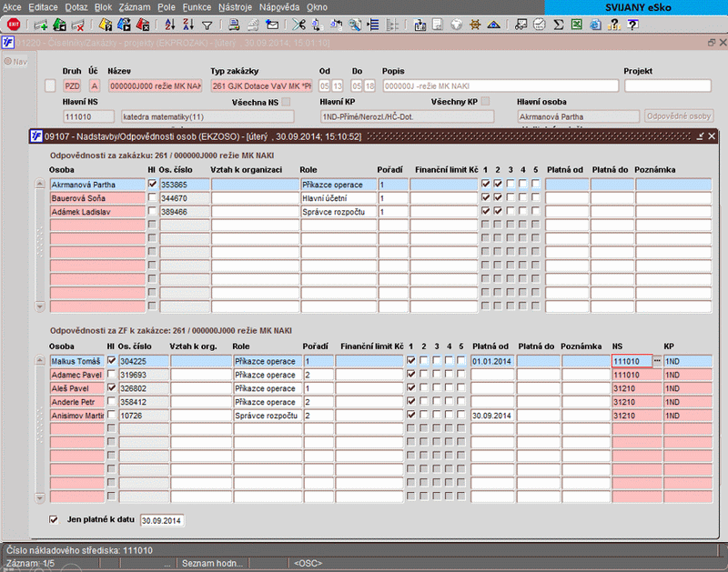
Task: Click the Nav button on left panel
Action: pyautogui.click(x=17, y=61)
